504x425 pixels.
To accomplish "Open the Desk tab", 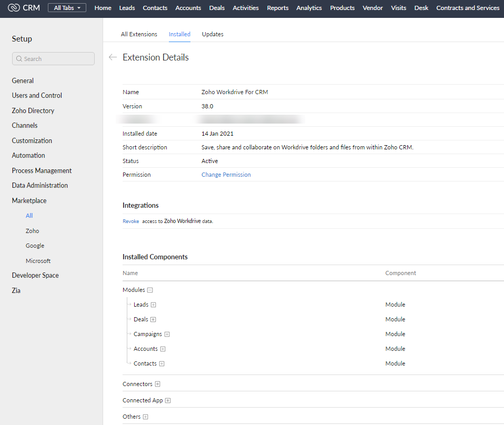I will 421,8.
